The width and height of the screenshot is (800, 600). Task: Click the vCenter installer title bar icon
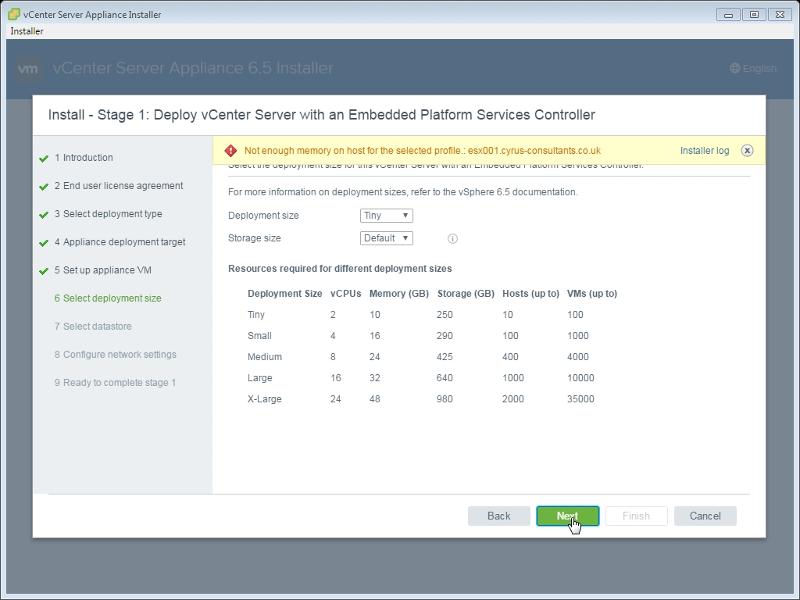click(14, 14)
